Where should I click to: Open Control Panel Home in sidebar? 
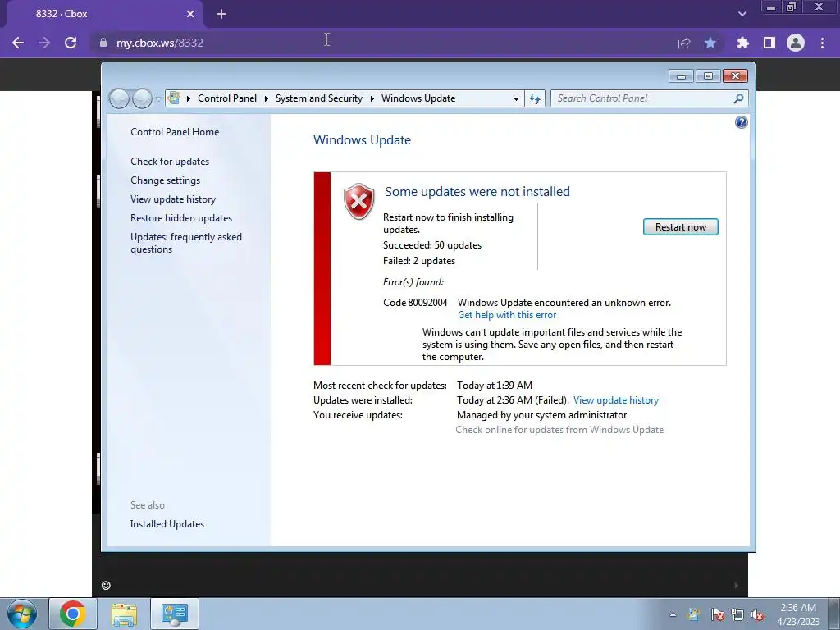click(175, 132)
